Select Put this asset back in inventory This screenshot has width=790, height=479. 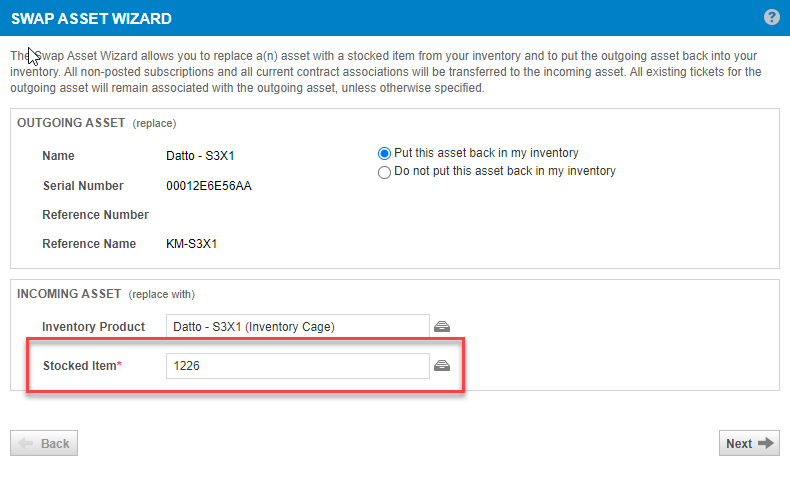point(384,153)
